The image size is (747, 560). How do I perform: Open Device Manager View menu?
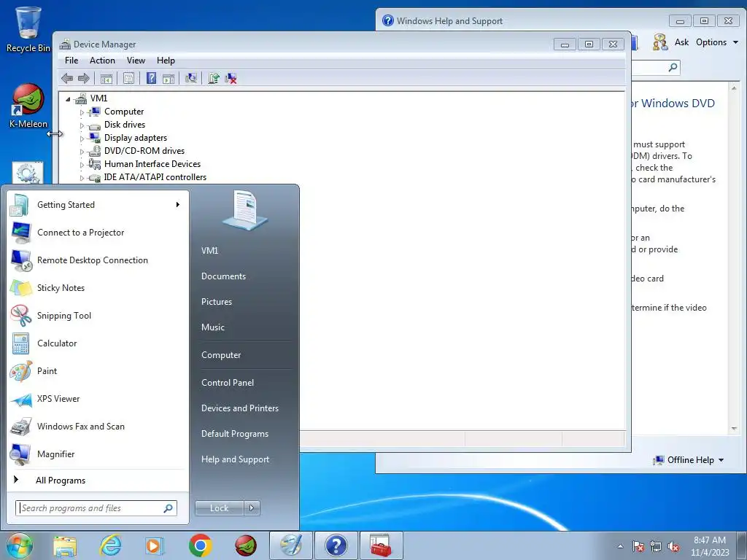[136, 61]
